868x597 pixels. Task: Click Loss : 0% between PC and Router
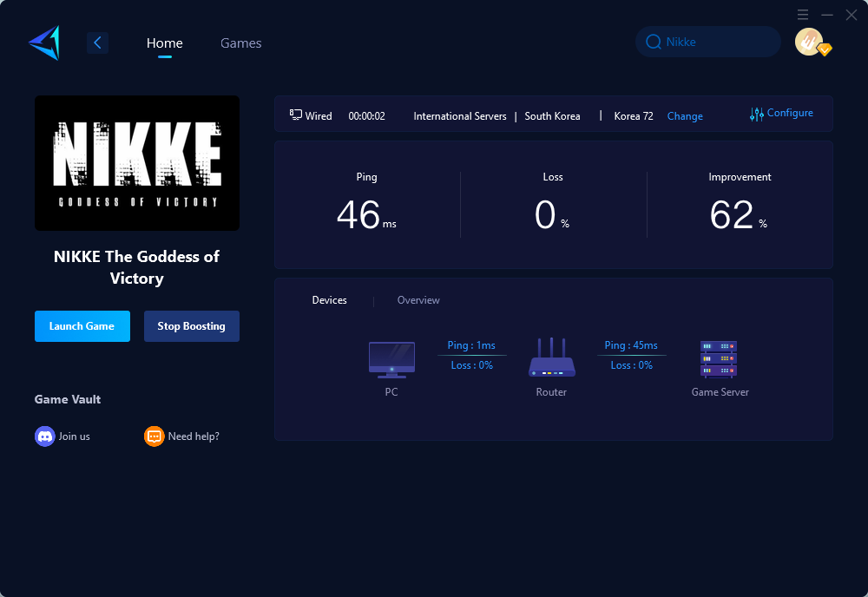[471, 365]
